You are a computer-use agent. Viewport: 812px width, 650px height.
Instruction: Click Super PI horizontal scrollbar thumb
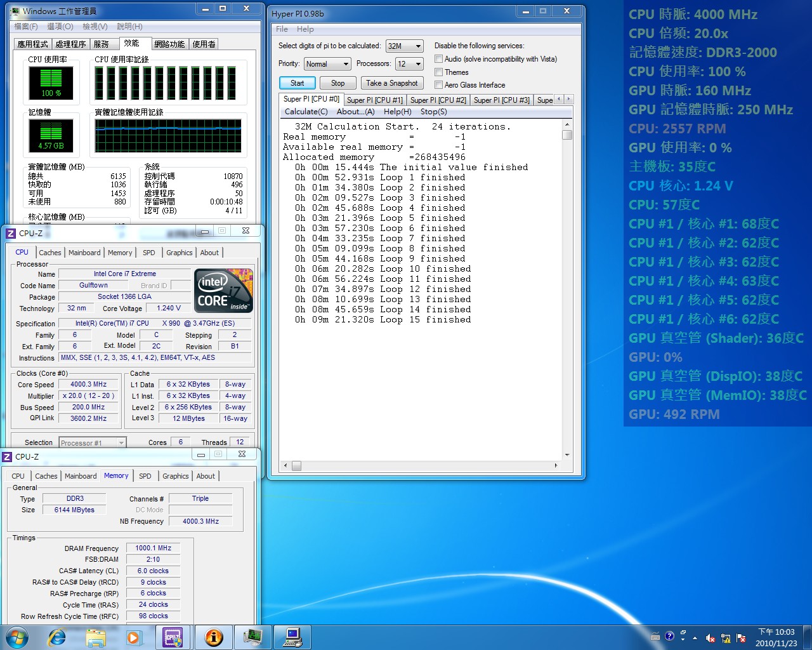[x=296, y=466]
